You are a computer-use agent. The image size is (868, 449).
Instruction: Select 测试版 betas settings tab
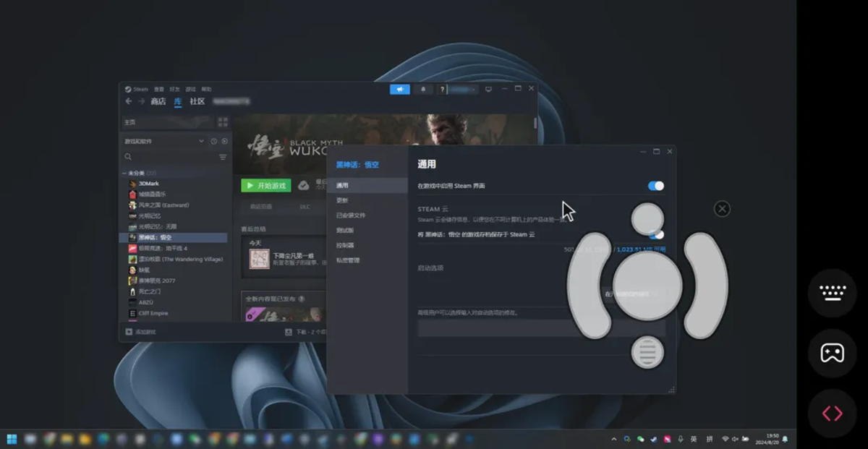coord(367,230)
